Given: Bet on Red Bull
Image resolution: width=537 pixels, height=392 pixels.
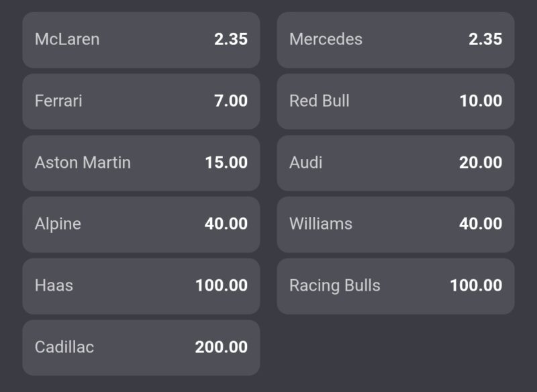Looking at the screenshot, I should click(395, 101).
